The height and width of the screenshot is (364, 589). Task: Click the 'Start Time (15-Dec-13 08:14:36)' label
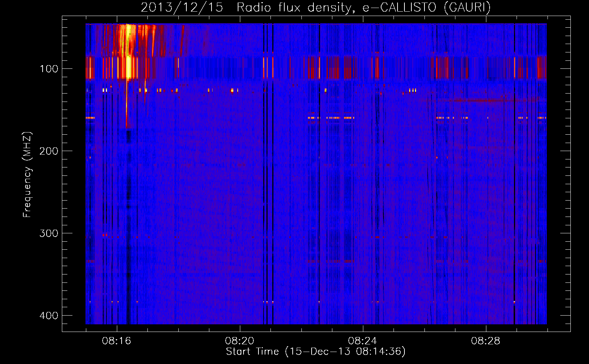point(316,352)
